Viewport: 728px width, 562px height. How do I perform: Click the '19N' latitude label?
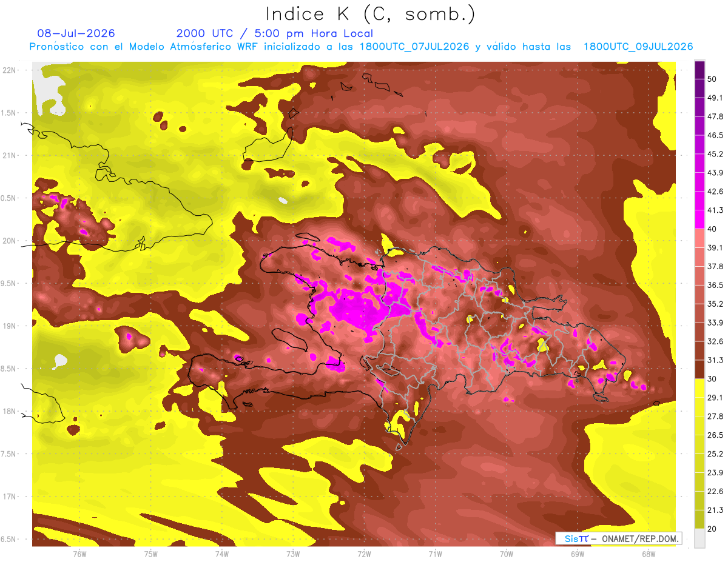pos(10,326)
